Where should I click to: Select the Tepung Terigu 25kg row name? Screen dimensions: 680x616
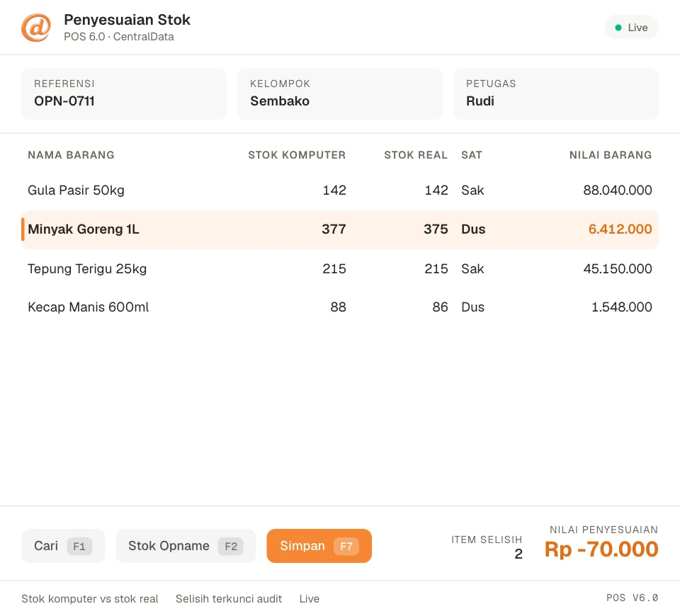[87, 268]
